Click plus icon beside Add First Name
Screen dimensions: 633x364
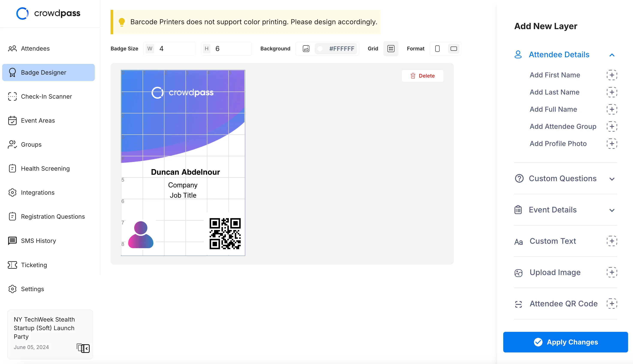click(x=612, y=75)
